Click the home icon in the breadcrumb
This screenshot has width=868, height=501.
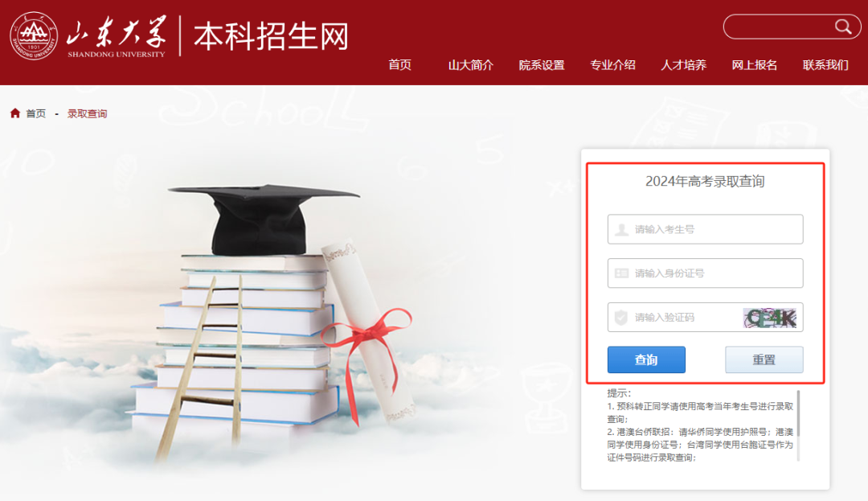(15, 113)
